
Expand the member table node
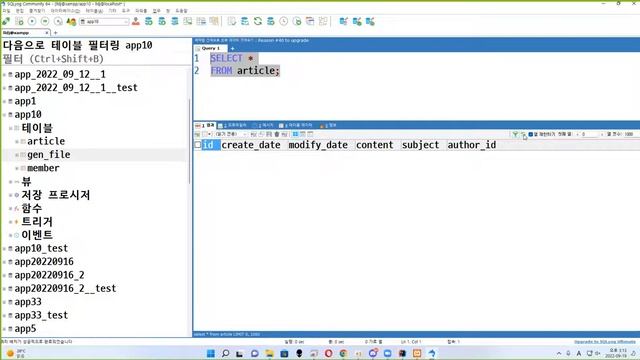pos(17,168)
